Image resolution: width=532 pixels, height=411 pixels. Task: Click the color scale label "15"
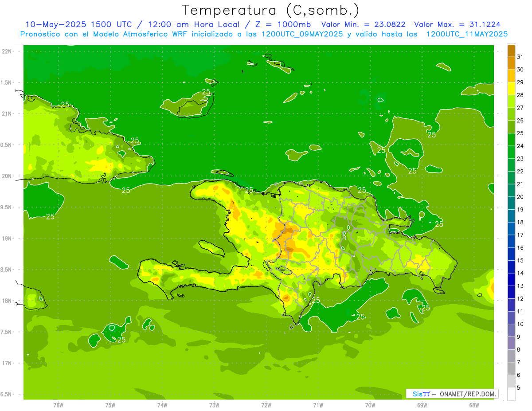pos(520,260)
